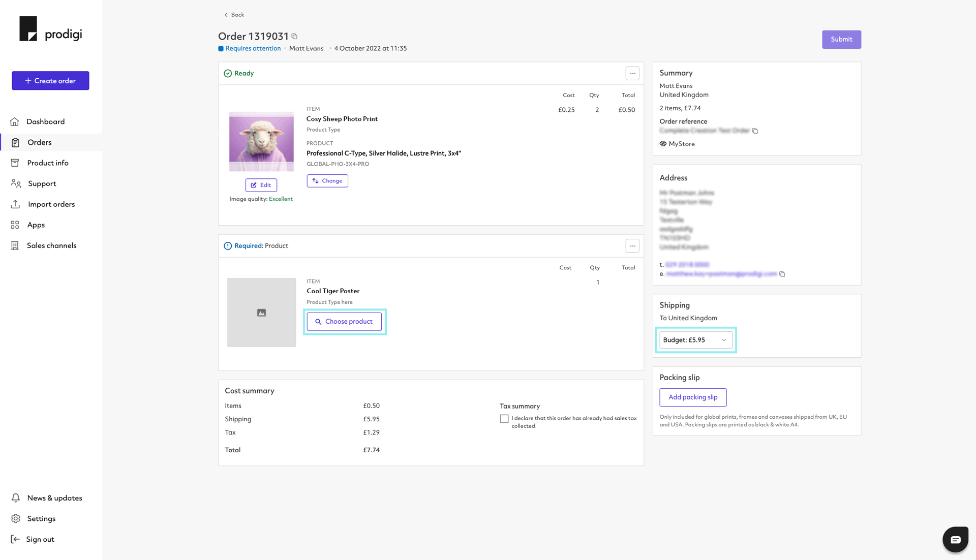
Task: Click the Import orders navigation icon
Action: pyautogui.click(x=15, y=204)
